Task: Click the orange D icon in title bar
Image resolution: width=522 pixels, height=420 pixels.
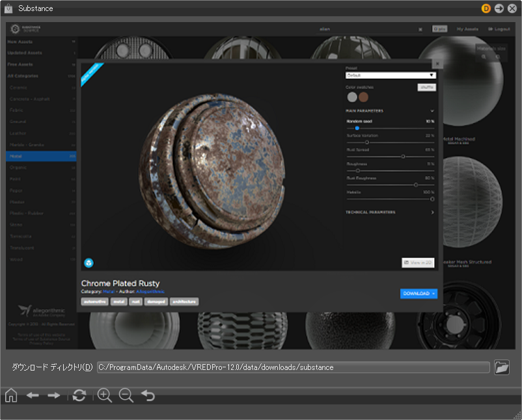Action: pyautogui.click(x=486, y=8)
